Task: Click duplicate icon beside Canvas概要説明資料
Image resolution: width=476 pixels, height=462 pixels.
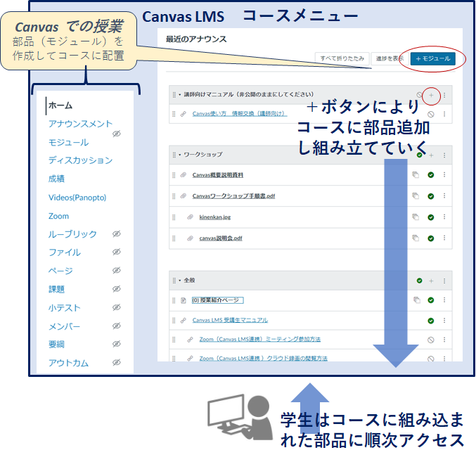Action: pyautogui.click(x=416, y=175)
